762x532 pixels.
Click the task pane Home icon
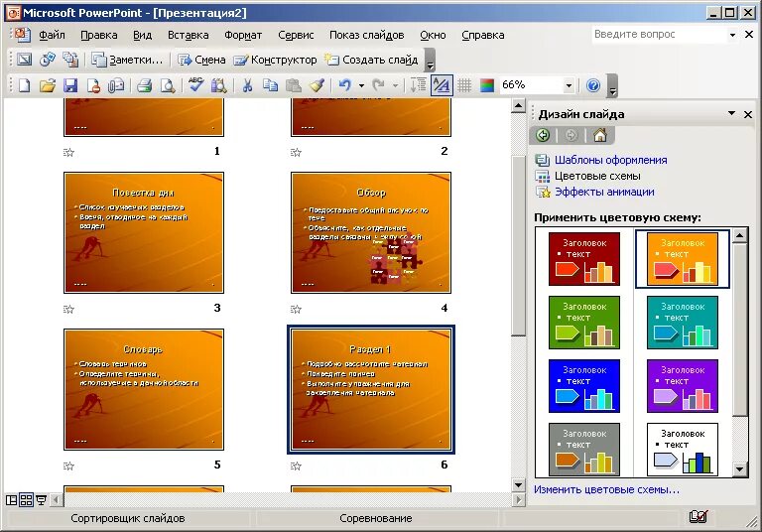coord(599,135)
